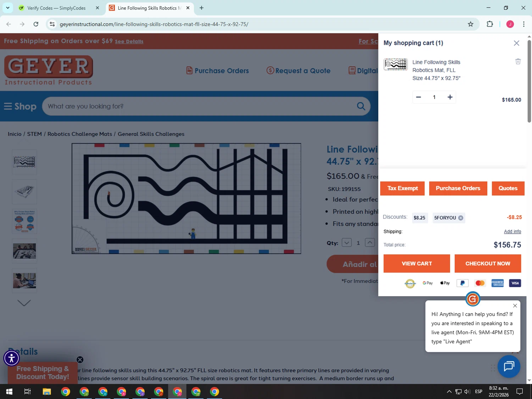Viewport: 532px width, 399px height.
Task: Open the live chat widget
Action: pyautogui.click(x=509, y=366)
